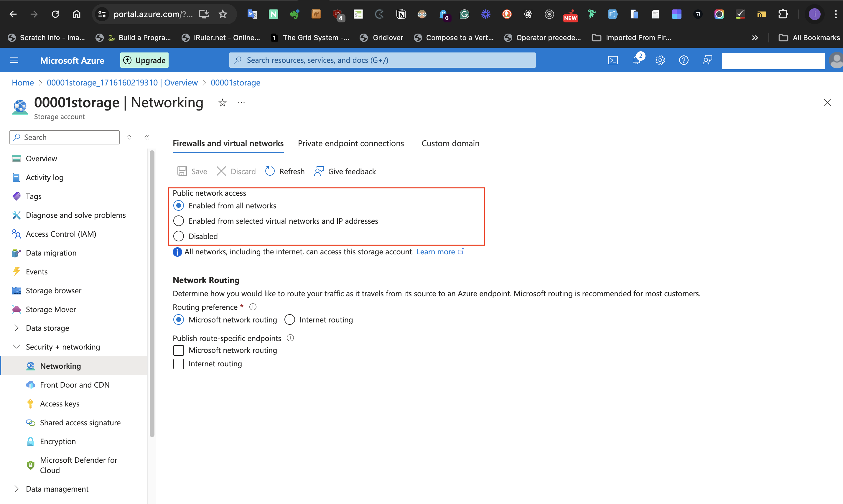This screenshot has height=504, width=843.
Task: Click the help question mark icon
Action: click(683, 60)
